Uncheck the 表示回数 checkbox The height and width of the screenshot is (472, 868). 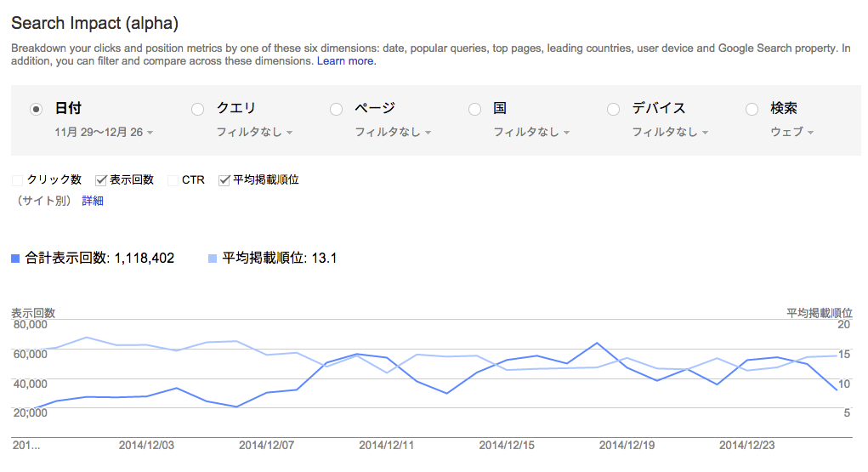101,180
